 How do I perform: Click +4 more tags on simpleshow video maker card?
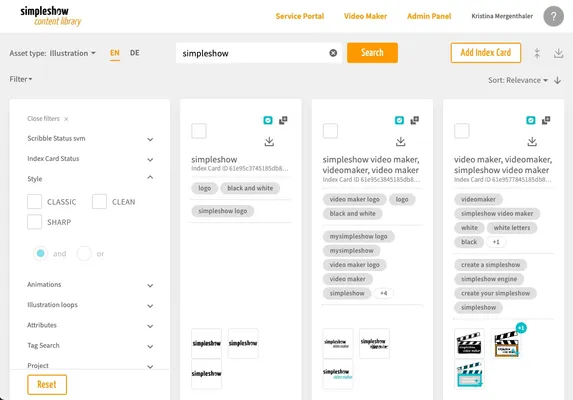(383, 293)
